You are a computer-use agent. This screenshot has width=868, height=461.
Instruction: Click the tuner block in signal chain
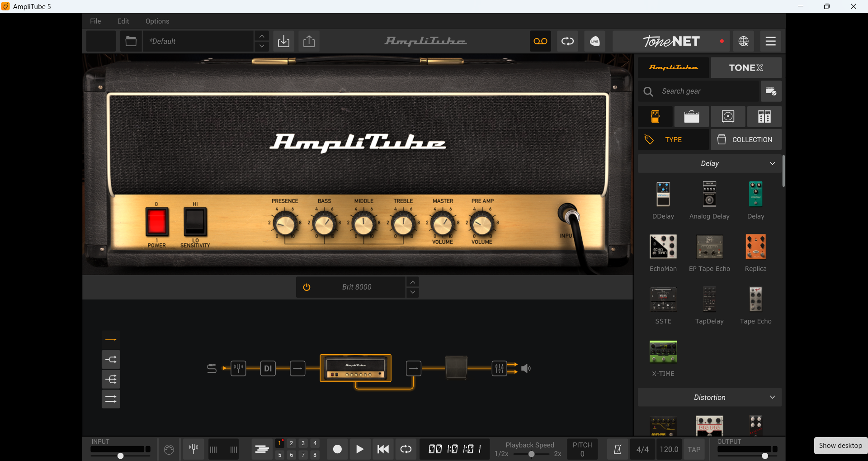coord(239,368)
